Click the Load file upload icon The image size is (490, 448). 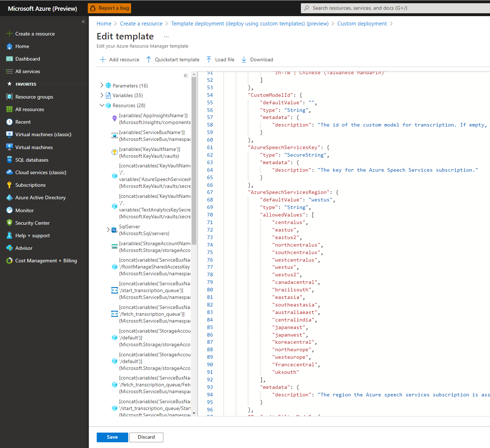point(209,59)
